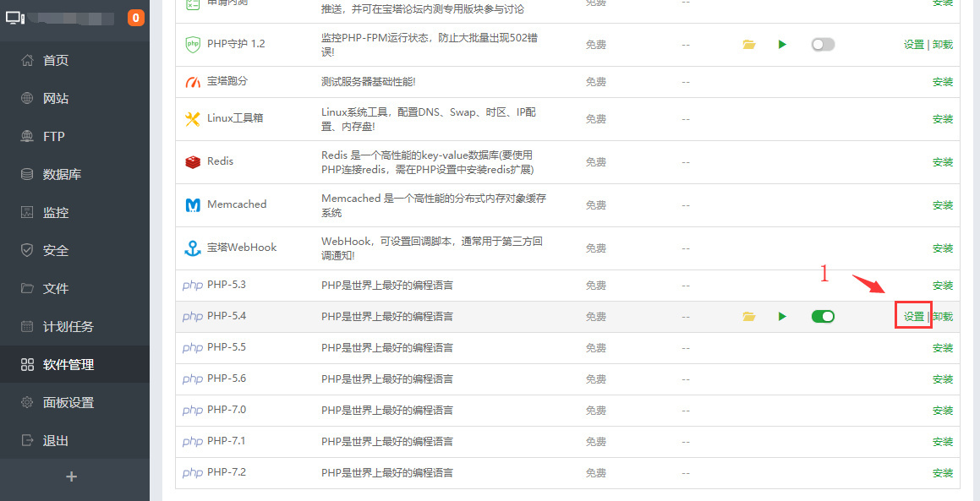Click the PHP-5.3 php icon

click(192, 285)
